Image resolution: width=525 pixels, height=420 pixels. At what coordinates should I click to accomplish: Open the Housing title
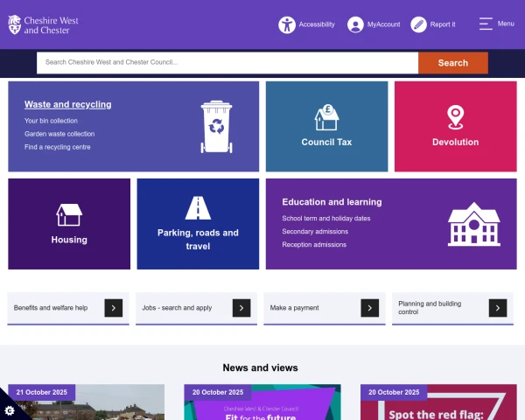click(x=69, y=240)
